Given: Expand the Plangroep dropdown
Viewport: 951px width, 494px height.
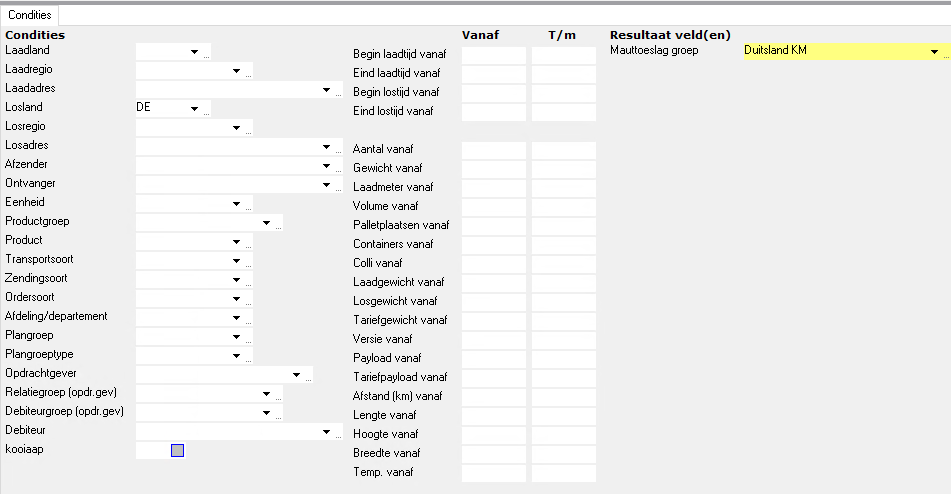Looking at the screenshot, I should [x=236, y=336].
